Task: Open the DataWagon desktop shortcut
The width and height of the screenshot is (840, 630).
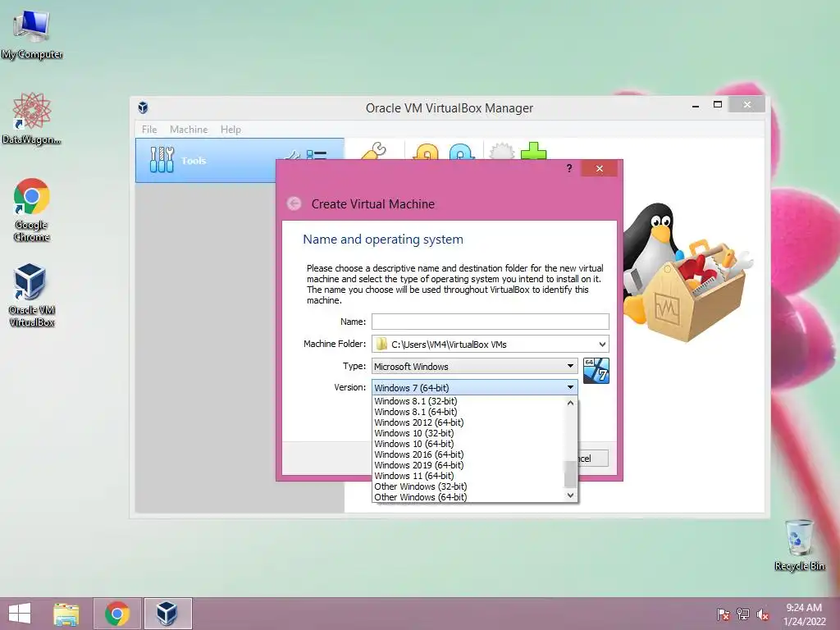Action: point(32,119)
